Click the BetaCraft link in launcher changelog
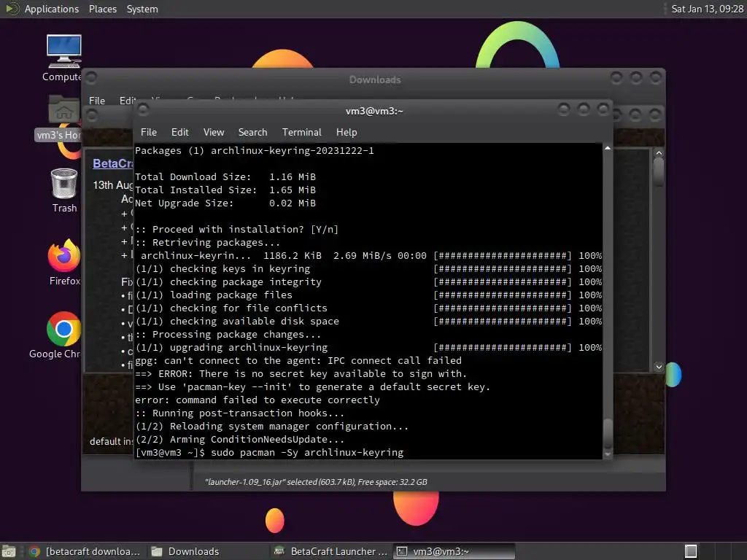The height and width of the screenshot is (560, 747). 113,163
